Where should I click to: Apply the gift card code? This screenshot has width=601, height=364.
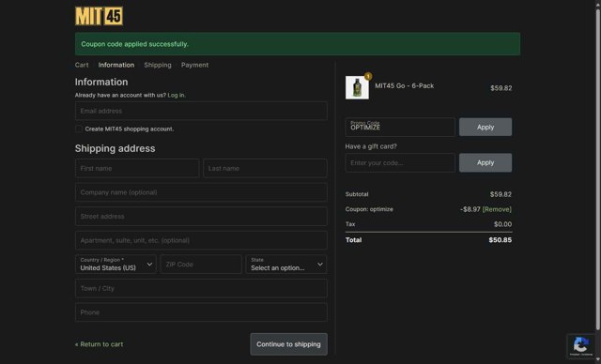[485, 162]
